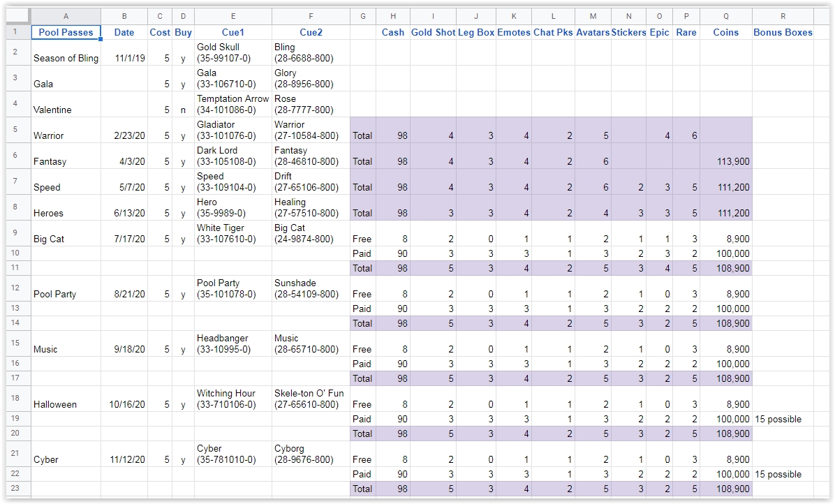Select the 'Emotes' header cell
Screen dimensions: 835x504
[x=514, y=32]
